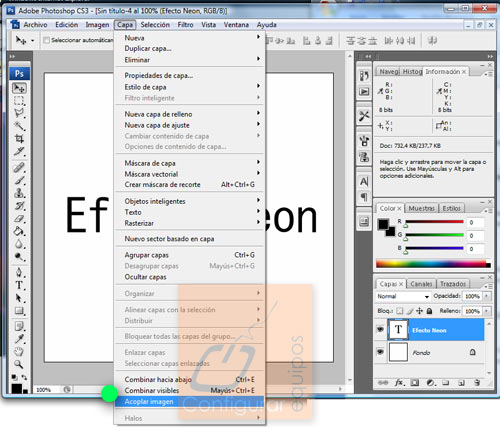The image size is (500, 427).
Task: Select the Clone Stamp tool
Action: (x=19, y=193)
